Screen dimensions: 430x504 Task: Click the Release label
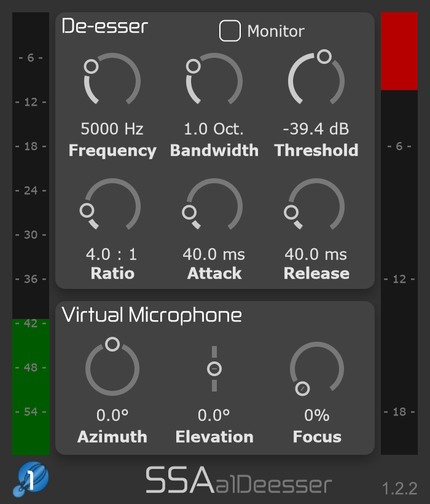click(x=316, y=274)
